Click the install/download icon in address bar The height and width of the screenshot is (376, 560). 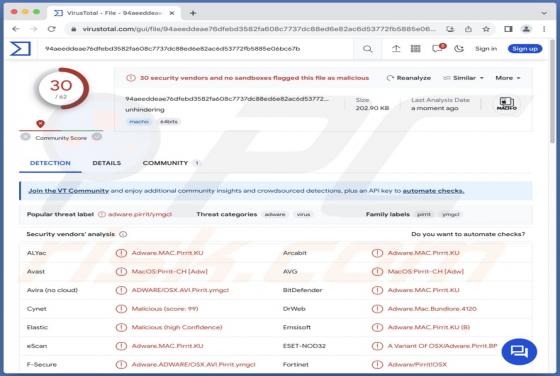pyautogui.click(x=450, y=29)
